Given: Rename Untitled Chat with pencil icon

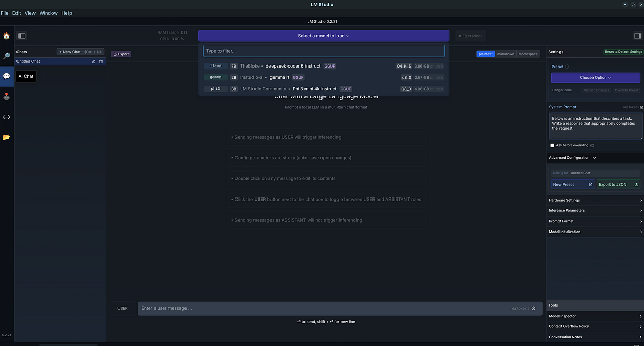Looking at the screenshot, I should click(93, 61).
